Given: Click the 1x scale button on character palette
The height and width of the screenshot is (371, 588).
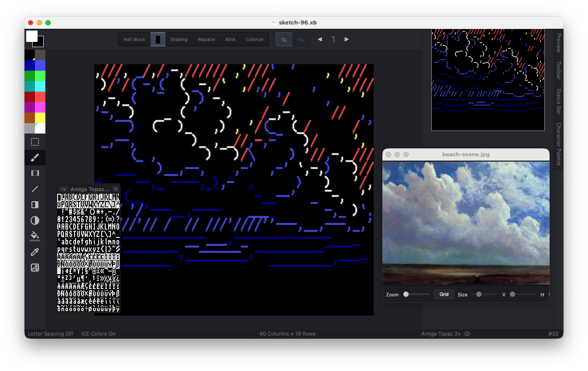Looking at the screenshot, I should 63,189.
